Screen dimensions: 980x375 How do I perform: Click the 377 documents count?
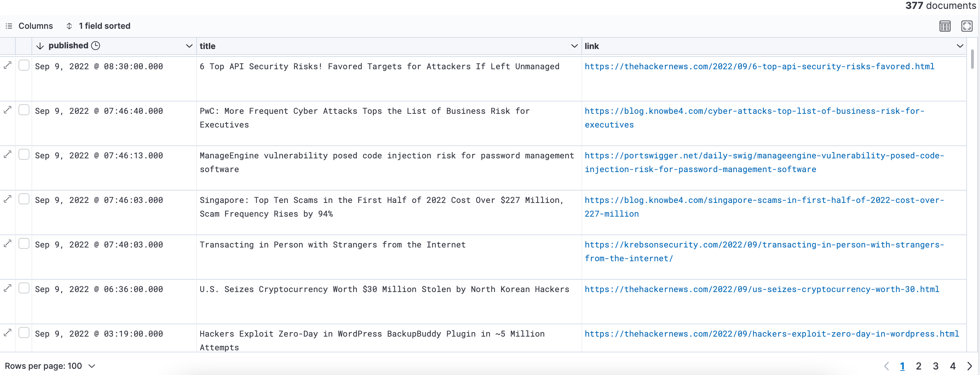tap(940, 6)
